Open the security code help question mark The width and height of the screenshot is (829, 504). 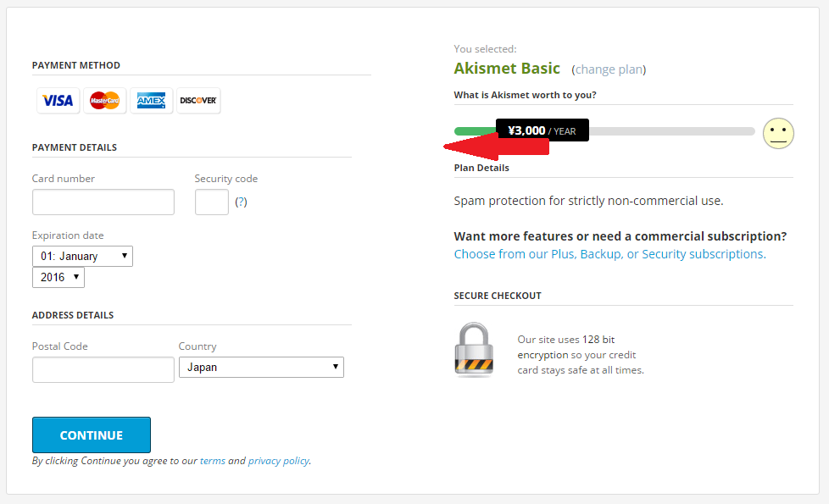[241, 202]
